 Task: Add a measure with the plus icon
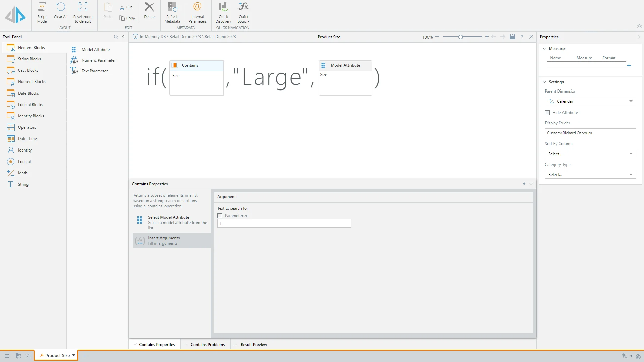(x=629, y=66)
